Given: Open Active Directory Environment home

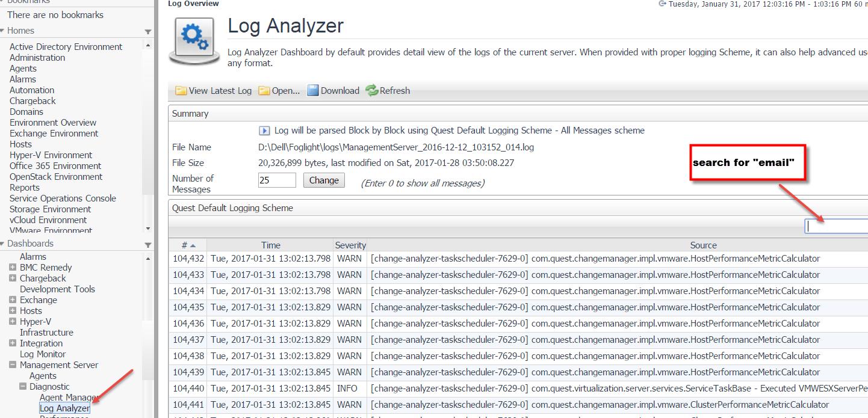Looking at the screenshot, I should [x=66, y=47].
